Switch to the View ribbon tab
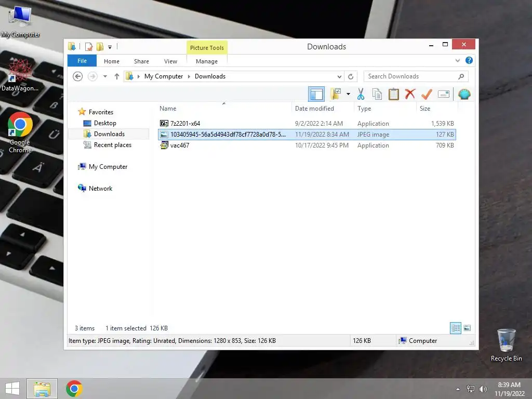This screenshot has height=399, width=532. pos(170,61)
